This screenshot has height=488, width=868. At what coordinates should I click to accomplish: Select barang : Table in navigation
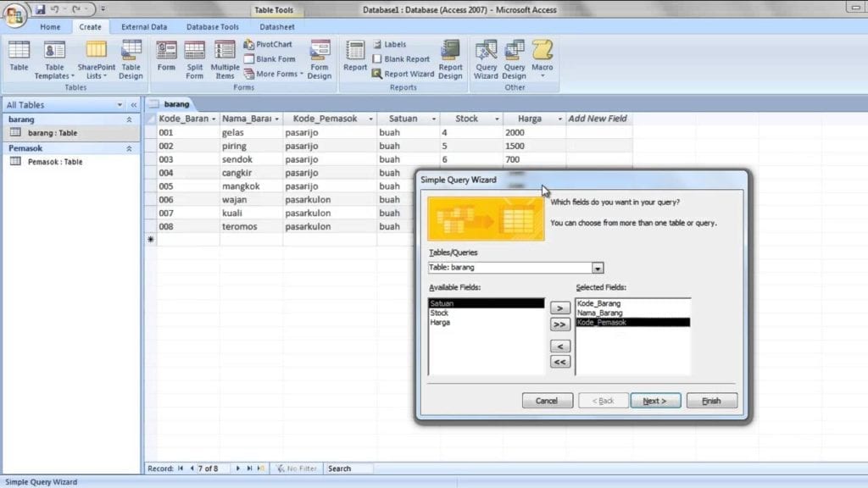(71, 133)
